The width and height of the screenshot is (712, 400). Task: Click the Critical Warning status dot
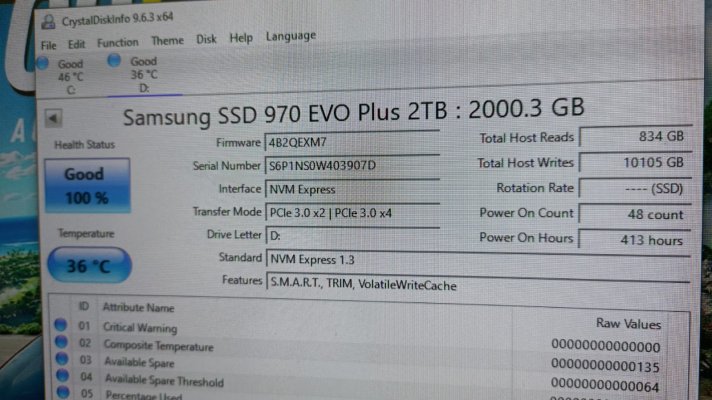60,325
